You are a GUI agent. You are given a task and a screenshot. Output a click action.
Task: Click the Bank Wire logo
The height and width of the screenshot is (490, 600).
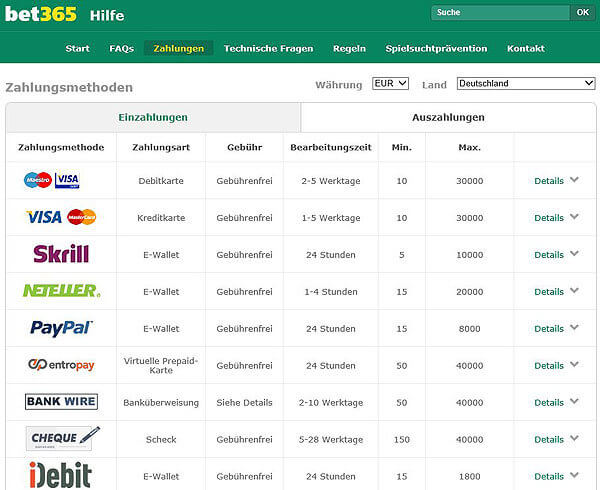(61, 402)
